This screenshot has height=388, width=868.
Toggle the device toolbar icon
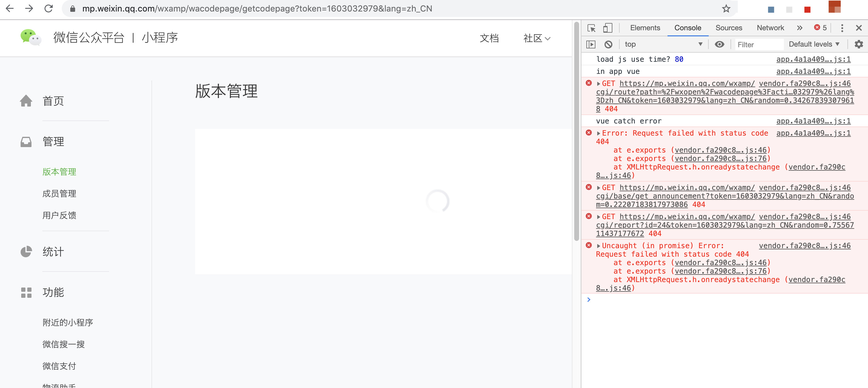pyautogui.click(x=608, y=28)
